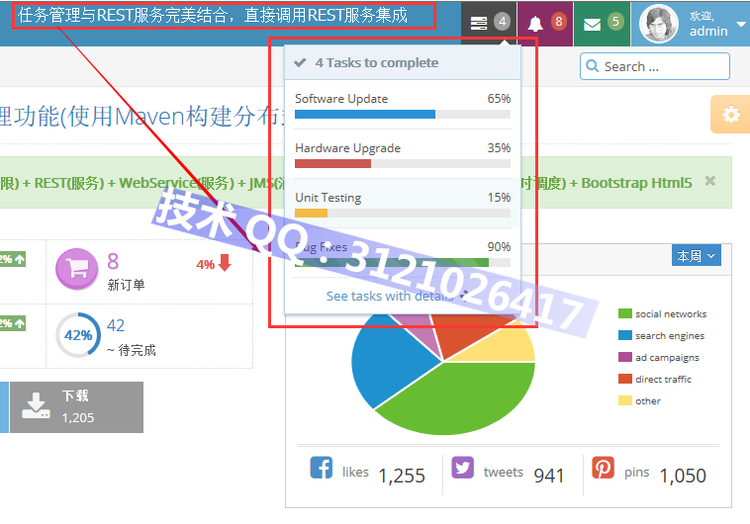Screen dimensions: 750x524
Task: Click the messages badge showing 5
Action: coord(616,22)
